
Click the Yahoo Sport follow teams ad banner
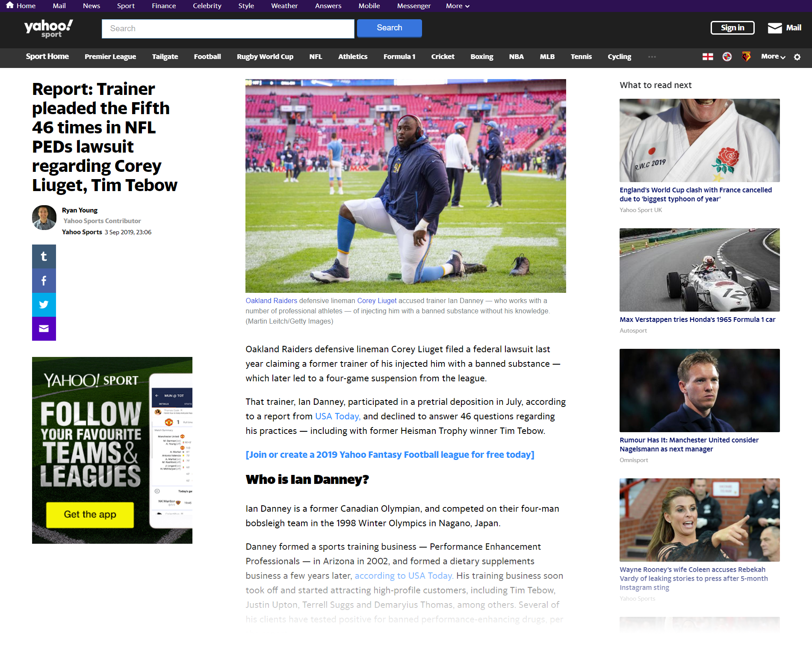click(x=112, y=450)
